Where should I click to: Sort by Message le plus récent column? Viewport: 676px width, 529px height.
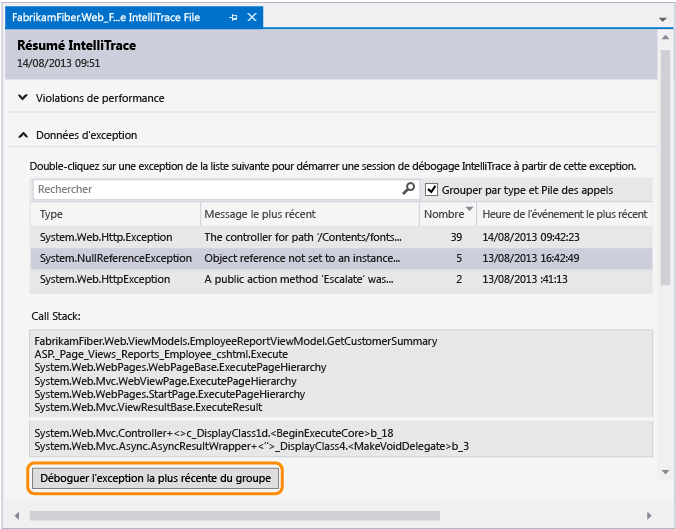point(310,214)
